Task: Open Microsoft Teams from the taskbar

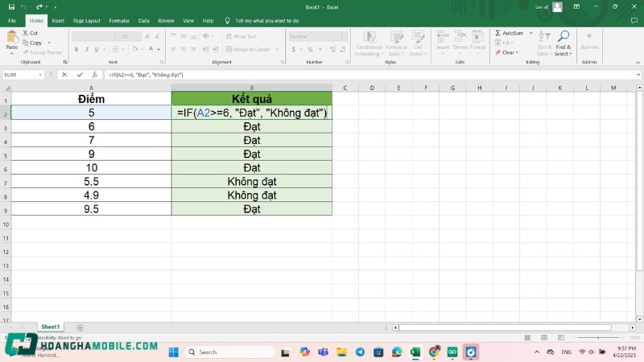Action: [324, 352]
